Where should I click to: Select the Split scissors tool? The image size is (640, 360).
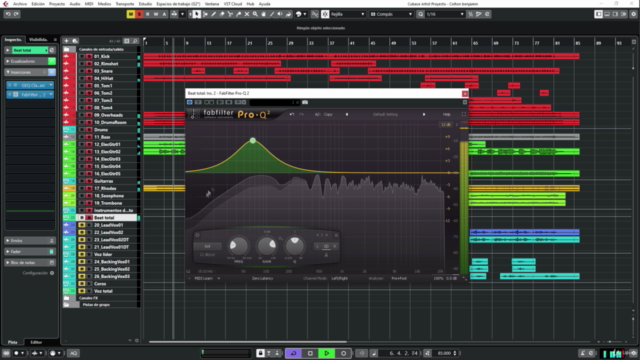230,14
